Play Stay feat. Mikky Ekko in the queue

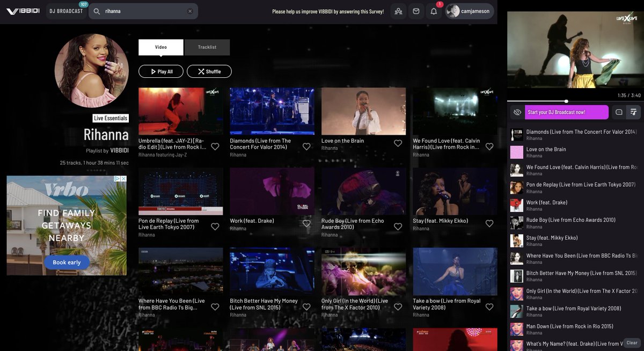coord(575,241)
